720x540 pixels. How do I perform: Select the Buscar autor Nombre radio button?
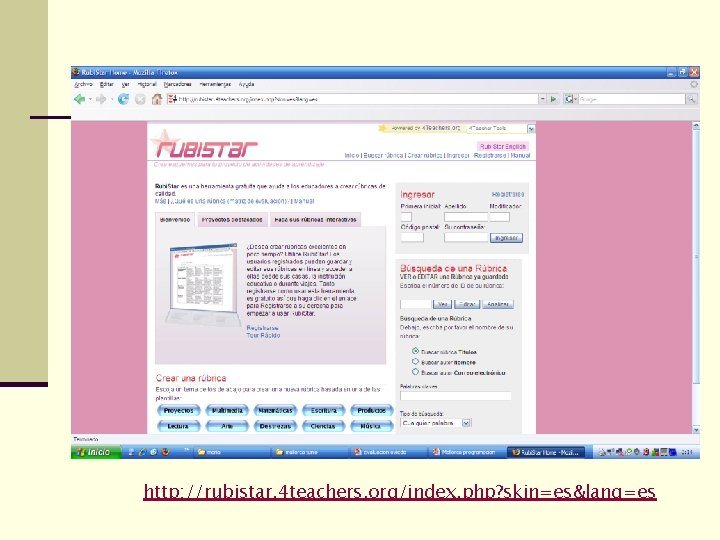tap(415, 361)
